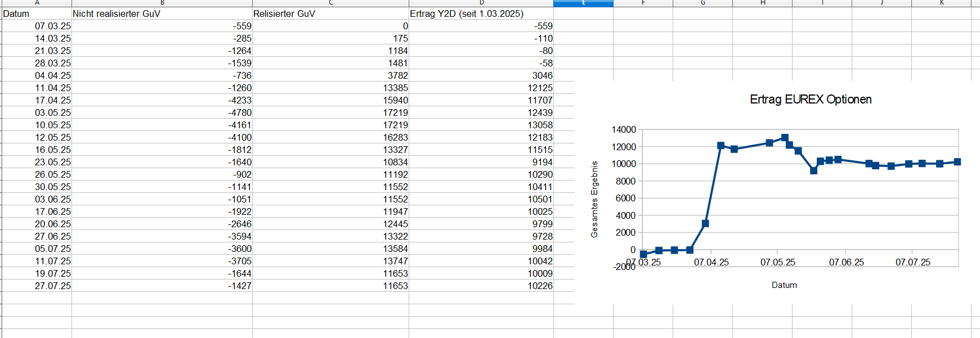The height and width of the screenshot is (338, 980).
Task: Click the 'Gesamtes Ergebnis' vertical axis label
Action: [x=594, y=199]
